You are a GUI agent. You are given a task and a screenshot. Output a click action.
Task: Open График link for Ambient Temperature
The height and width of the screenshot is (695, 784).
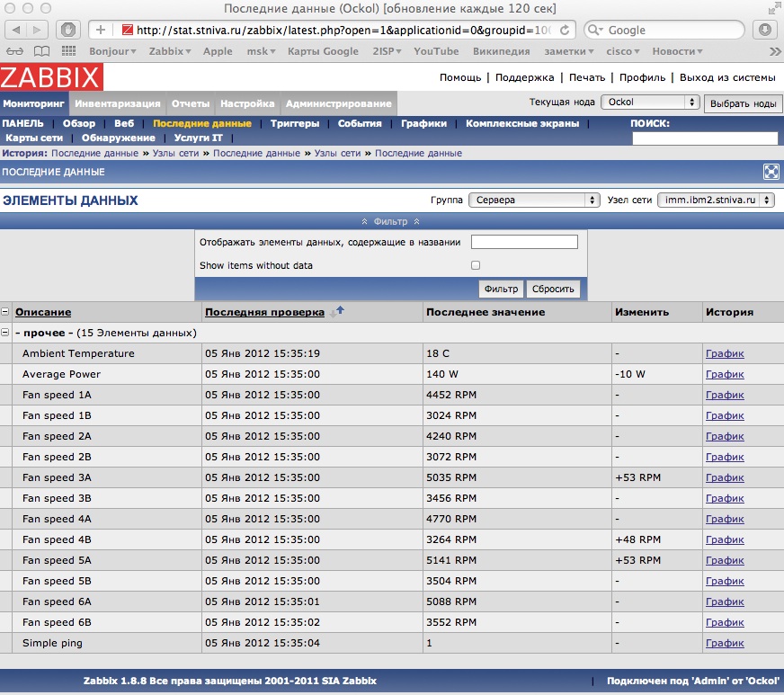coord(725,353)
